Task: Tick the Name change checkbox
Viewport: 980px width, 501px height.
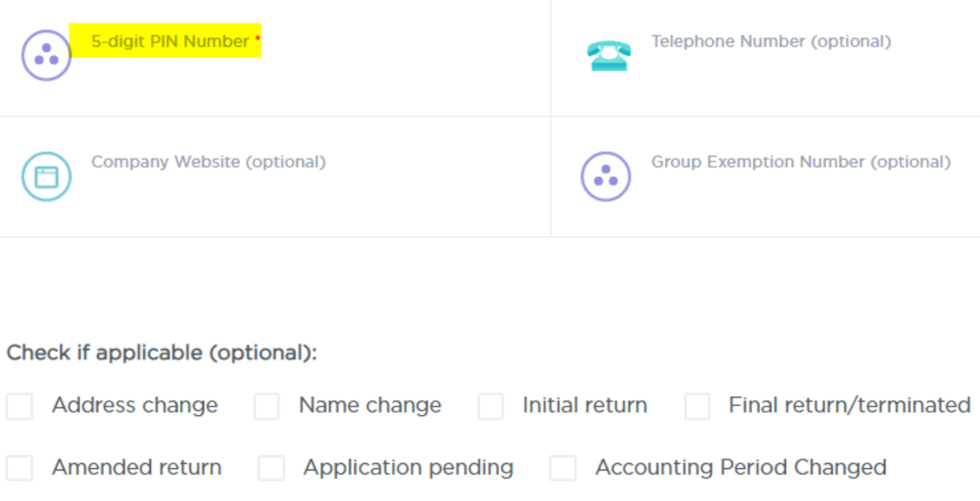Action: click(x=266, y=406)
